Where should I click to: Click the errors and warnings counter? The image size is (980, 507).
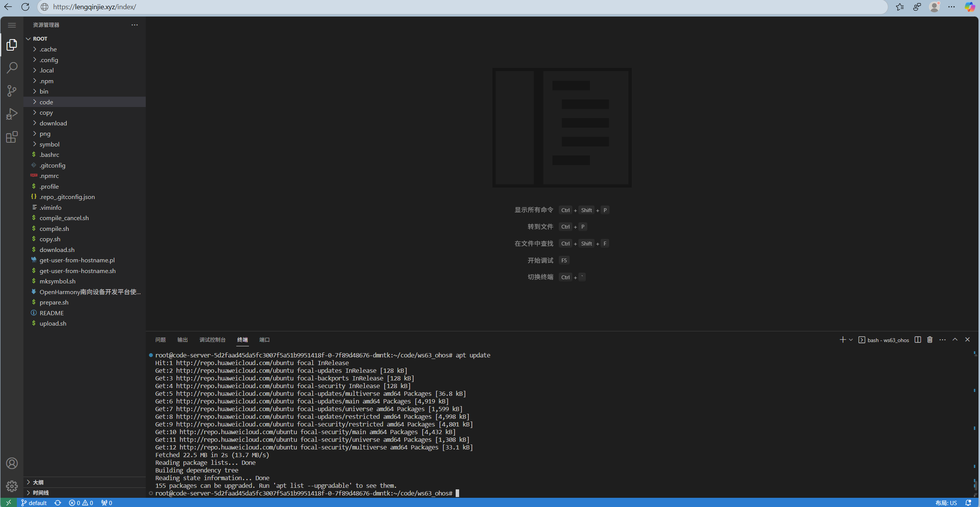tap(81, 502)
